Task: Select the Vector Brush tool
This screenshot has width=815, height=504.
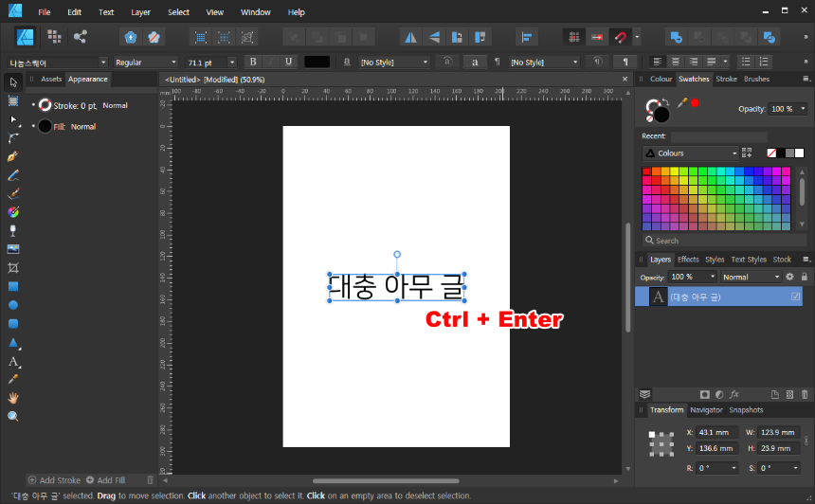Action: (x=13, y=194)
